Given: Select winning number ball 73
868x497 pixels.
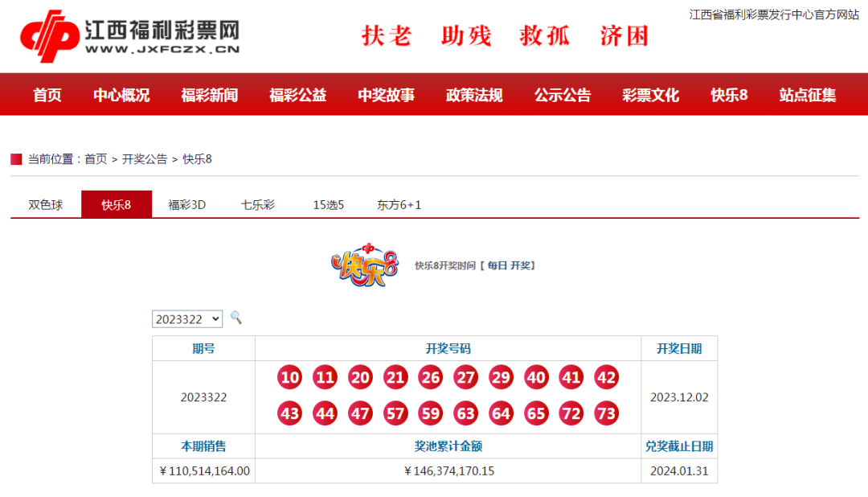Looking at the screenshot, I should click(x=606, y=413).
